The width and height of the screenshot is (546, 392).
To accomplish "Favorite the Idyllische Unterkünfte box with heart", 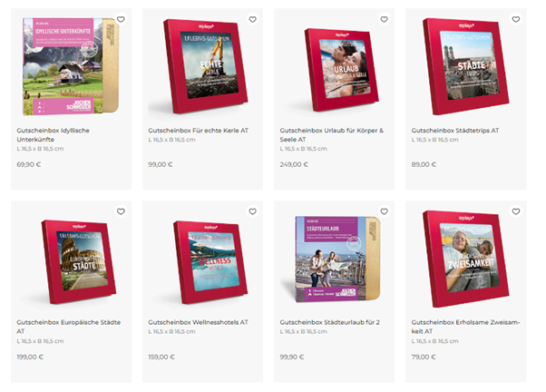I will pos(121,19).
